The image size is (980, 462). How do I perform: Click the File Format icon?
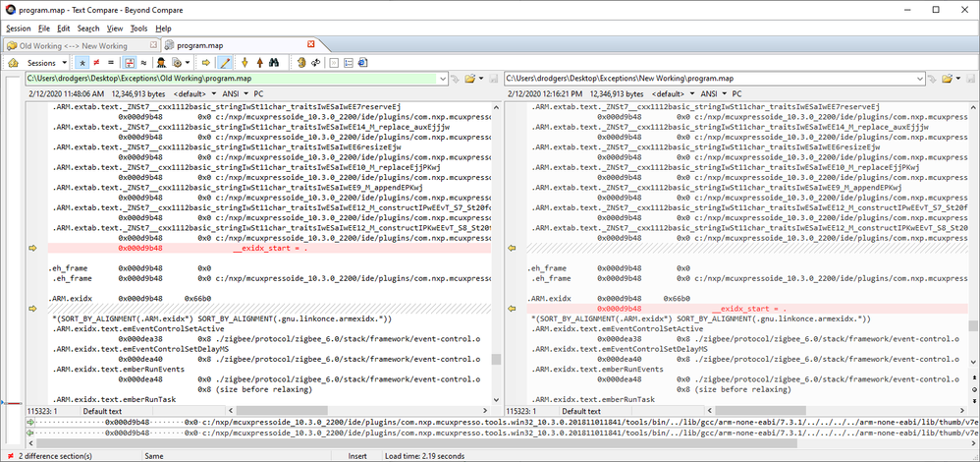176,63
